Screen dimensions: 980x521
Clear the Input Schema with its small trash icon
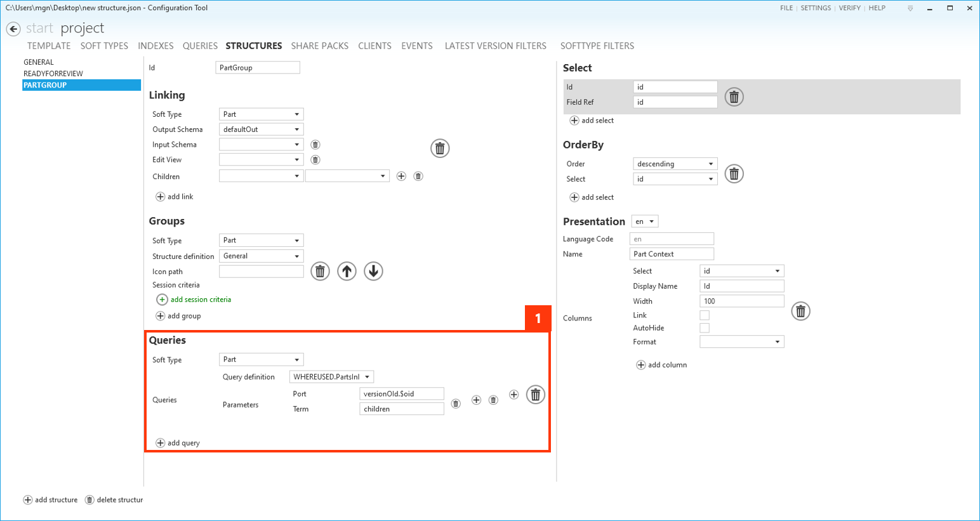(x=315, y=144)
